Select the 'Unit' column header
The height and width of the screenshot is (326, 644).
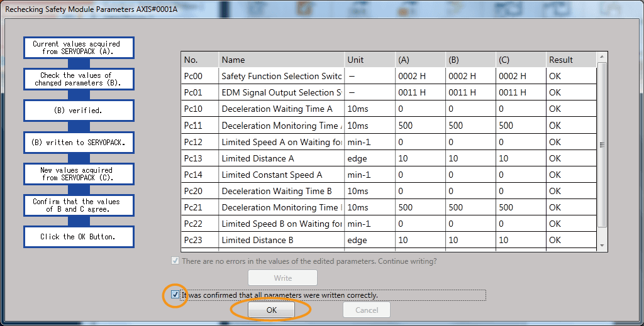[x=369, y=60]
